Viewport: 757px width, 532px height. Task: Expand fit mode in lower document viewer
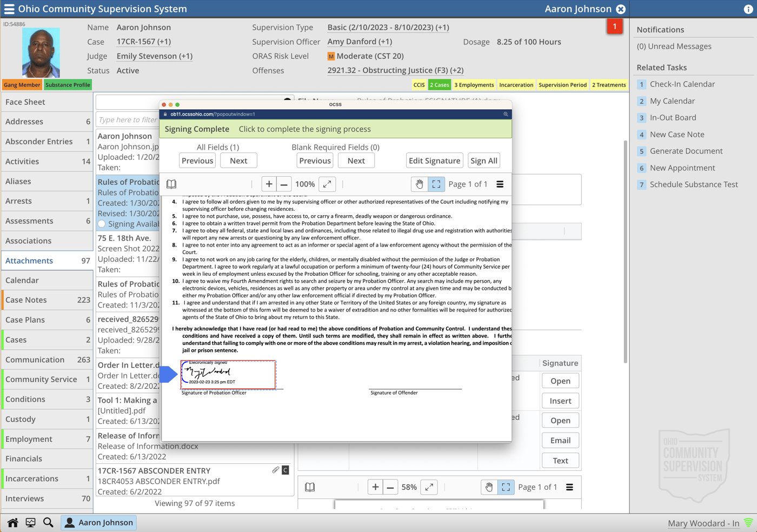429,487
